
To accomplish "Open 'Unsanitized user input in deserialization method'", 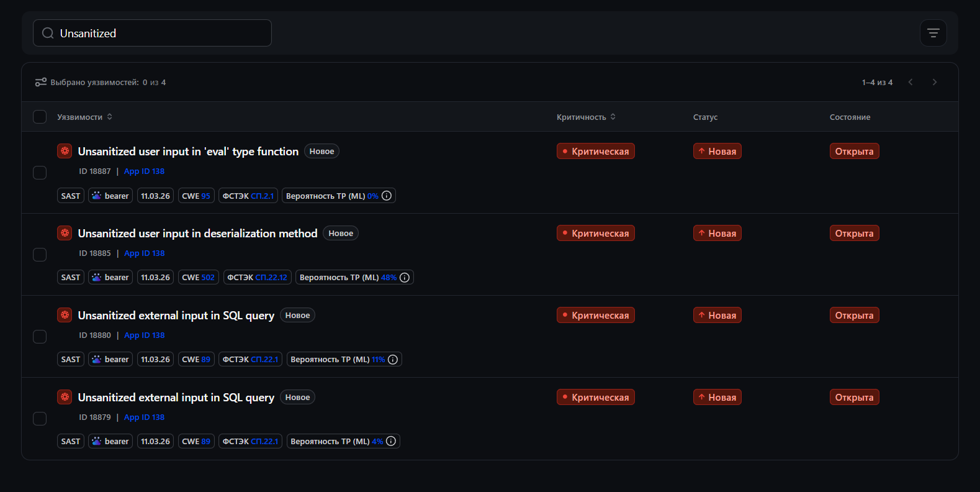I will pos(198,233).
